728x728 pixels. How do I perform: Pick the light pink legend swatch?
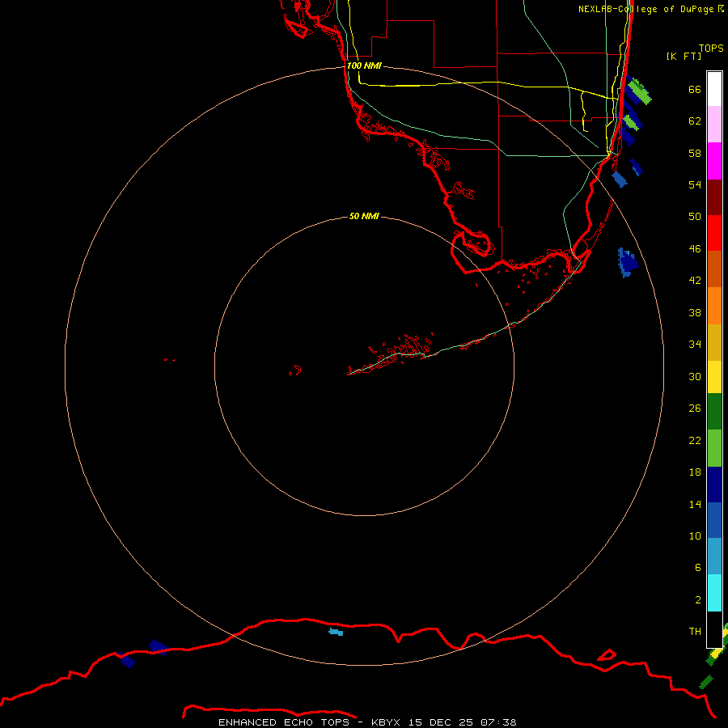[x=714, y=125]
